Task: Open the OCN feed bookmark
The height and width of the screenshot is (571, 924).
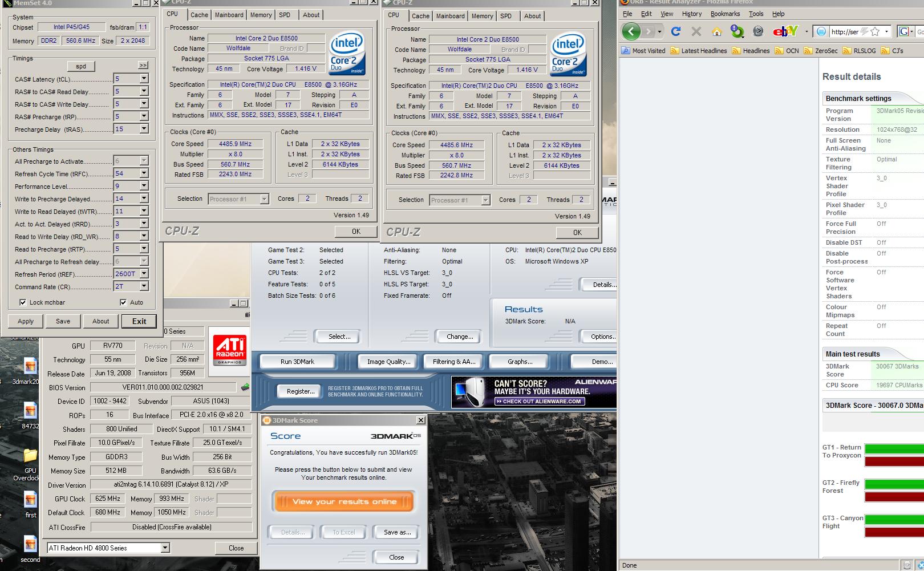Action: pos(787,51)
